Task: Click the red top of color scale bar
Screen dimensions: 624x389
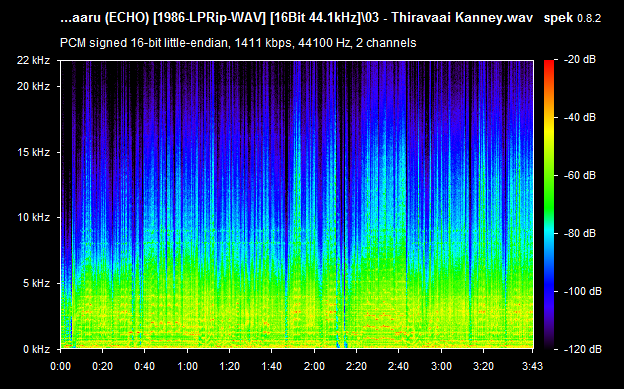Action: pos(549,65)
